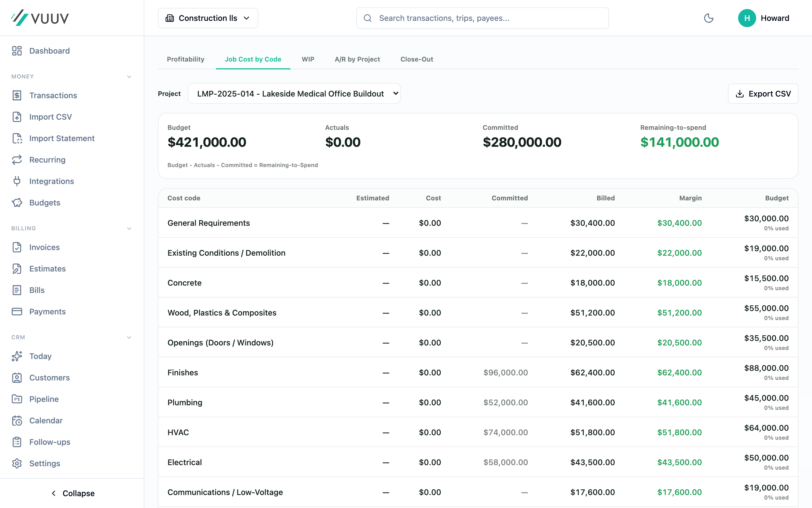Toggle dark mode with moon icon
Image resolution: width=812 pixels, height=508 pixels.
click(x=709, y=18)
